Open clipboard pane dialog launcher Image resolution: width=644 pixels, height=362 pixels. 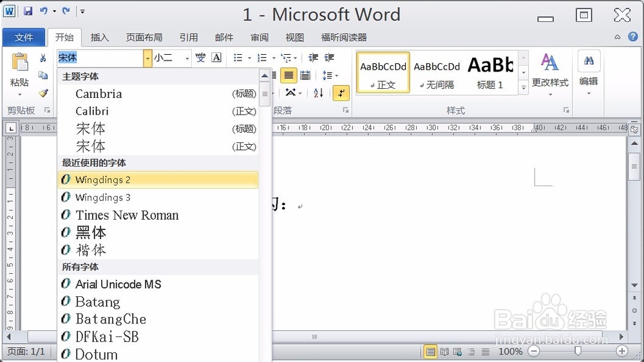pyautogui.click(x=47, y=110)
